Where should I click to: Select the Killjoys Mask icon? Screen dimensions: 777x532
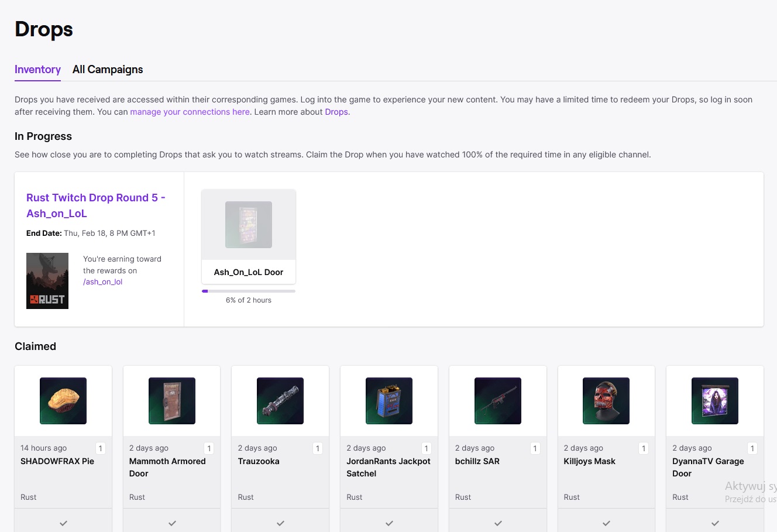point(606,401)
